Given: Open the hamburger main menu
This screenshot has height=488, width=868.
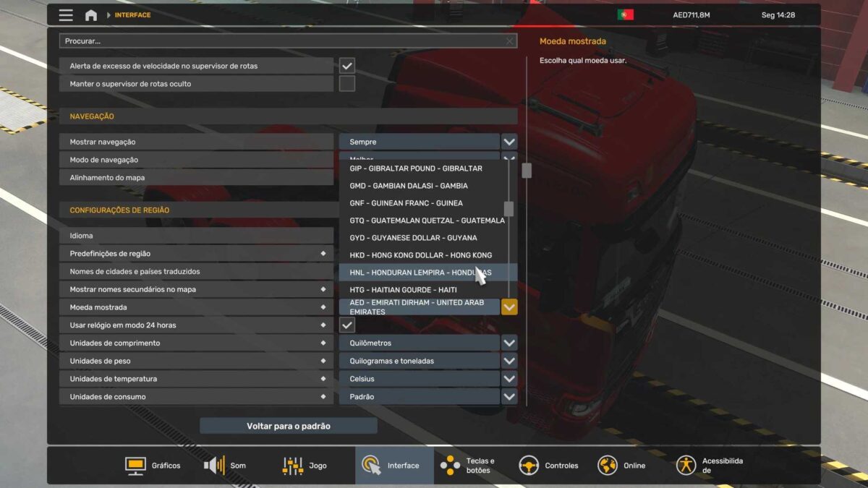Looking at the screenshot, I should 66,15.
